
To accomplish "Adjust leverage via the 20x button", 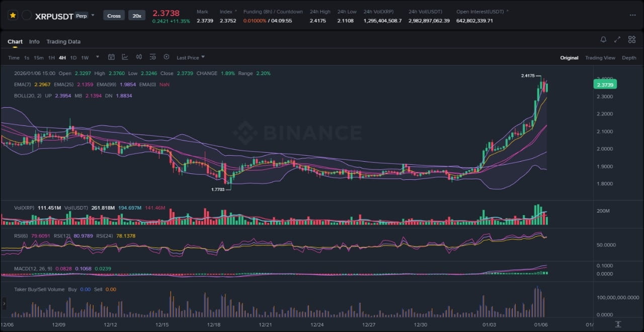I will click(x=136, y=16).
